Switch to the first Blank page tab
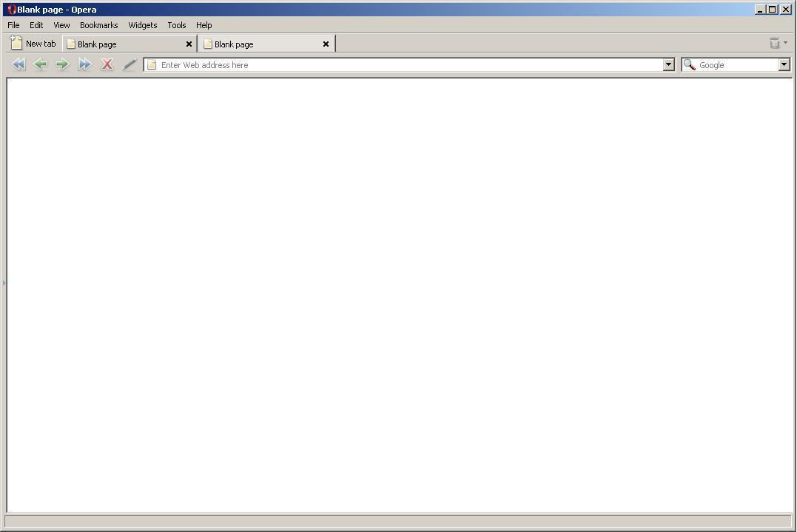 (x=130, y=44)
